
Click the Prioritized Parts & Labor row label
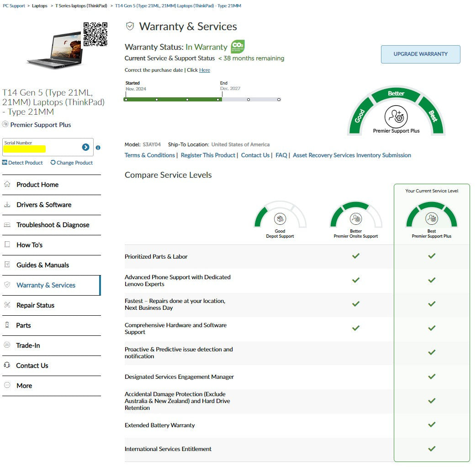click(156, 257)
